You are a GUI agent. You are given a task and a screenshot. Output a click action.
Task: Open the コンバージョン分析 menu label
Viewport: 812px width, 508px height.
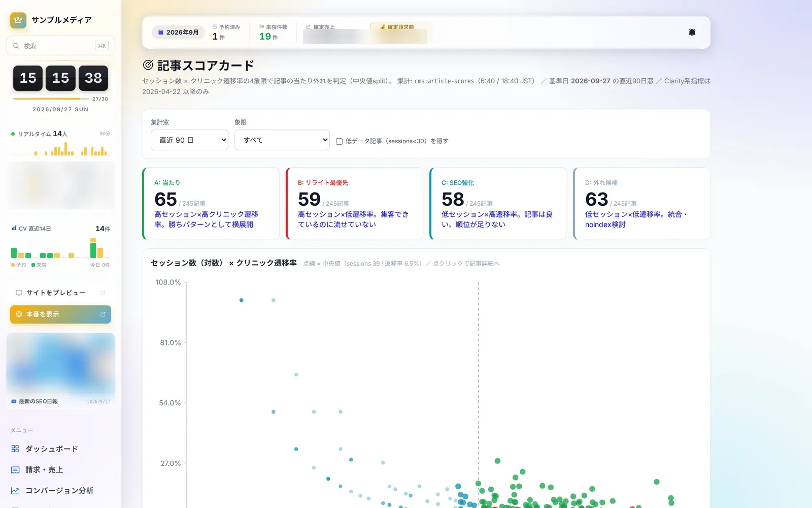(x=59, y=491)
